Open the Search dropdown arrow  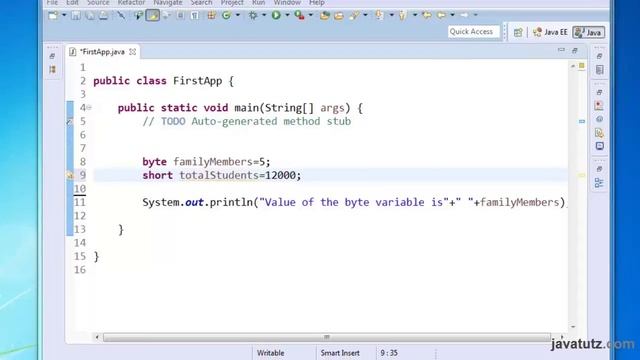[365, 16]
